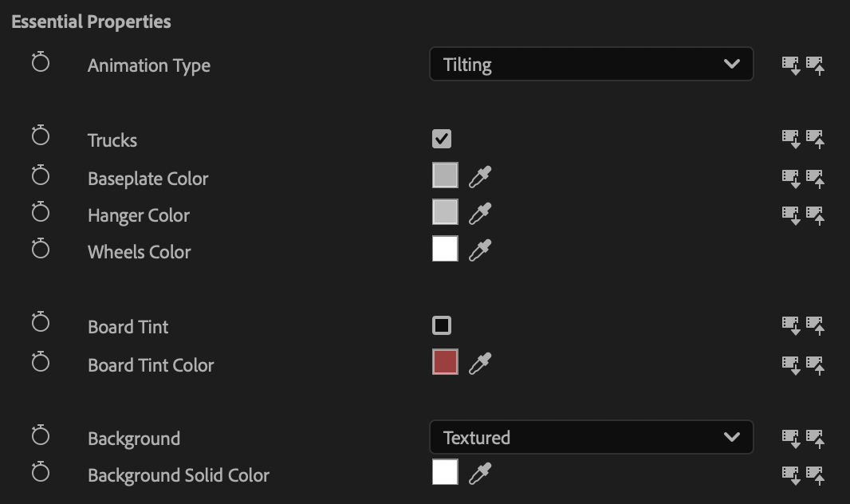
Task: Click the stopwatch beside the Background property
Action: (41, 435)
